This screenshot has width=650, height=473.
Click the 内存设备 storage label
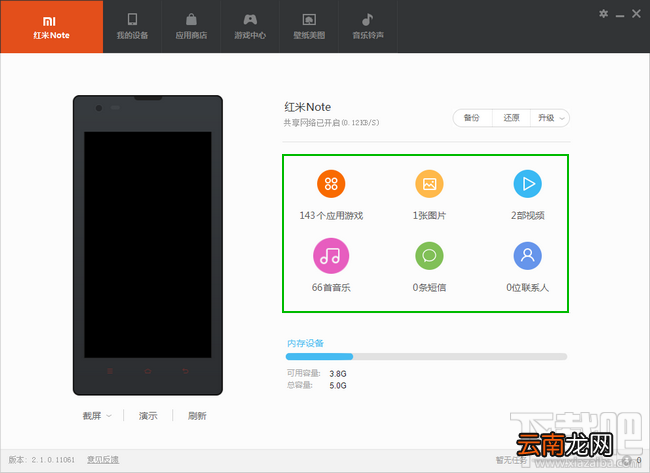305,343
